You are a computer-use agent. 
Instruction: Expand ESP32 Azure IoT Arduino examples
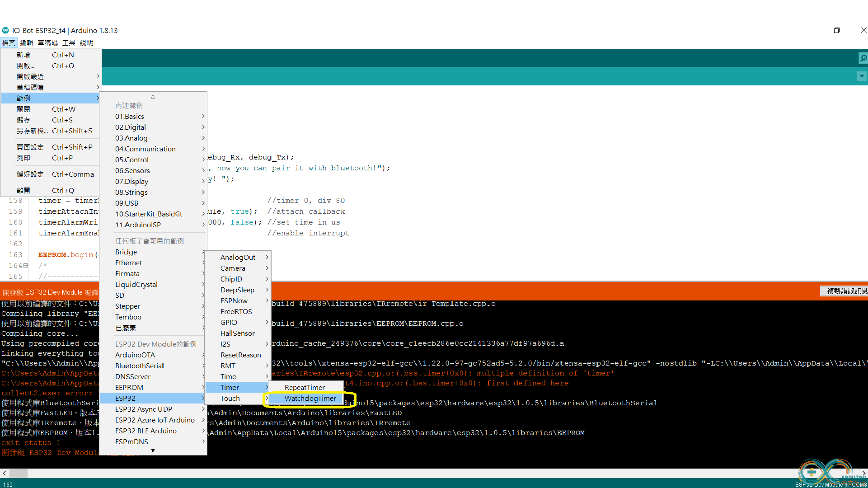pos(153,420)
